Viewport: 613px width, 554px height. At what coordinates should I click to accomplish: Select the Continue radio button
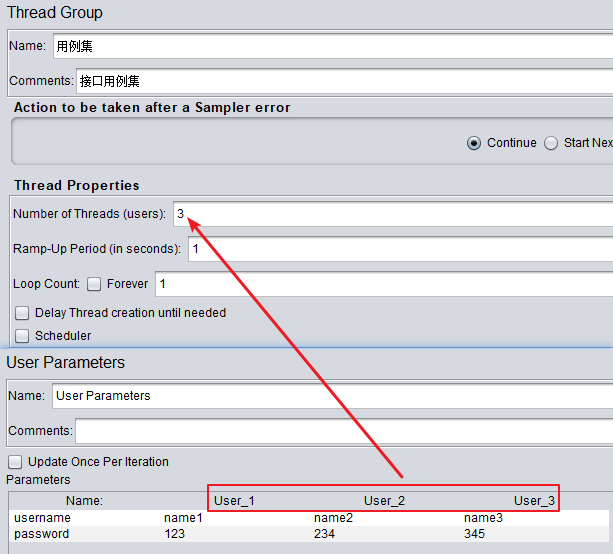[474, 143]
